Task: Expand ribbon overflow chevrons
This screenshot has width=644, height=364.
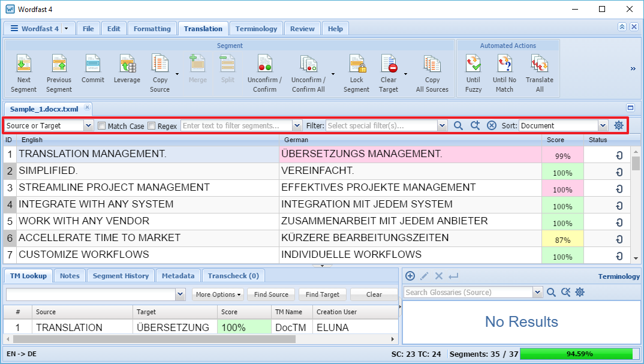Action: coord(633,68)
